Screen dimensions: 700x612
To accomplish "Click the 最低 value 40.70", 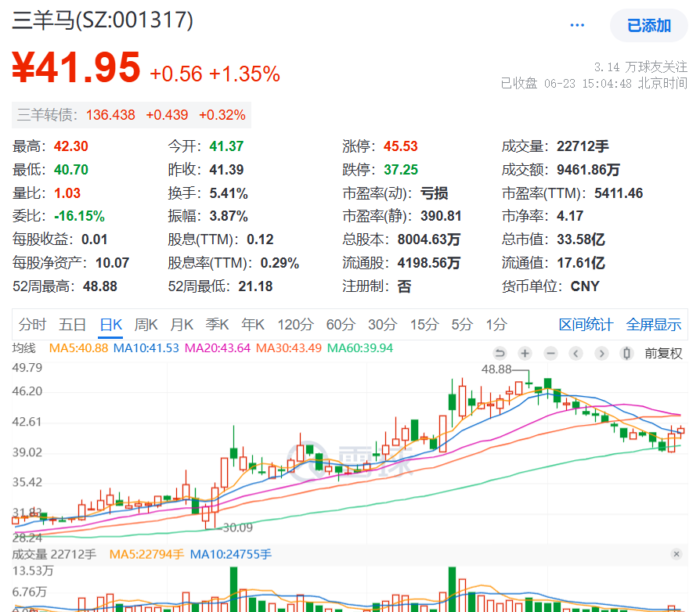I will (x=71, y=170).
